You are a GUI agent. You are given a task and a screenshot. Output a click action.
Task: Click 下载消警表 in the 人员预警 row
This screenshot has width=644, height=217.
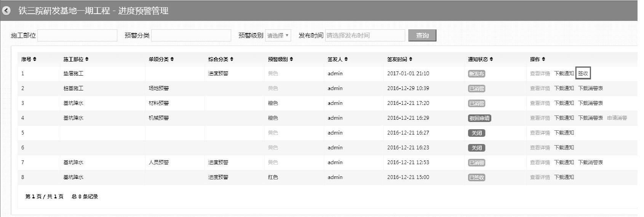[x=591, y=163]
